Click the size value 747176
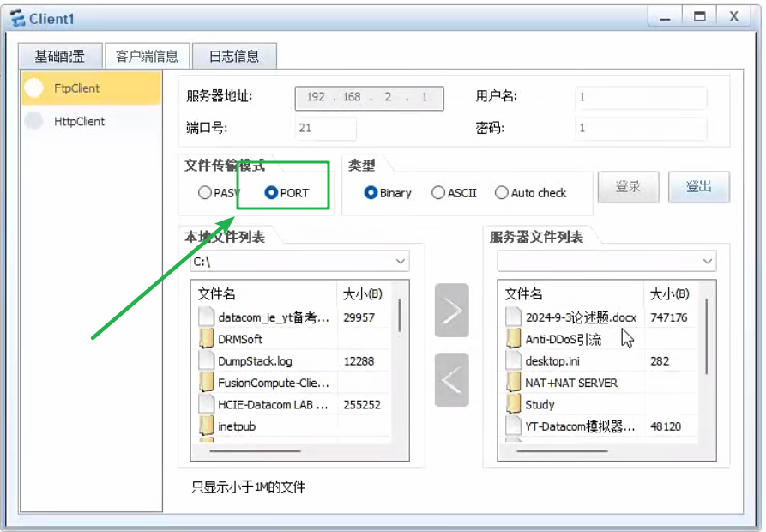The height and width of the screenshot is (532, 766). [x=669, y=317]
